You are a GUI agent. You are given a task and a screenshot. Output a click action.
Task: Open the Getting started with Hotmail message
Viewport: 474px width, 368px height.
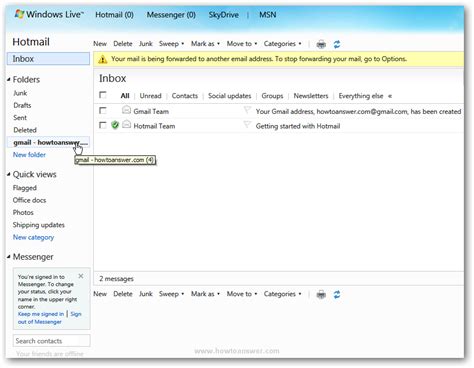click(298, 126)
